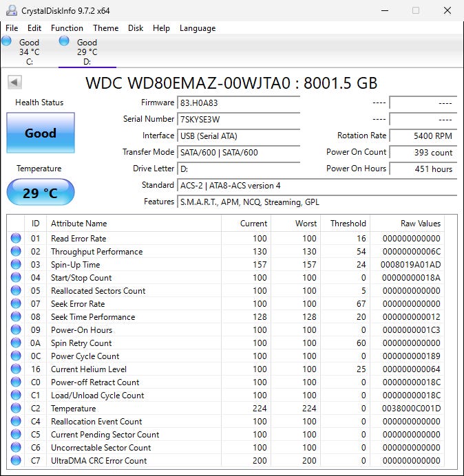Select the C: drive tab at 34 °C

pos(29,52)
